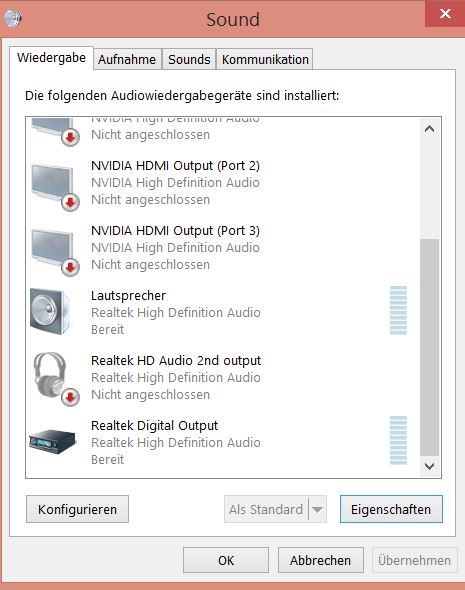Switch to the Aufnahme tab
Image resolution: width=465 pixels, height=590 pixels.
[127, 59]
